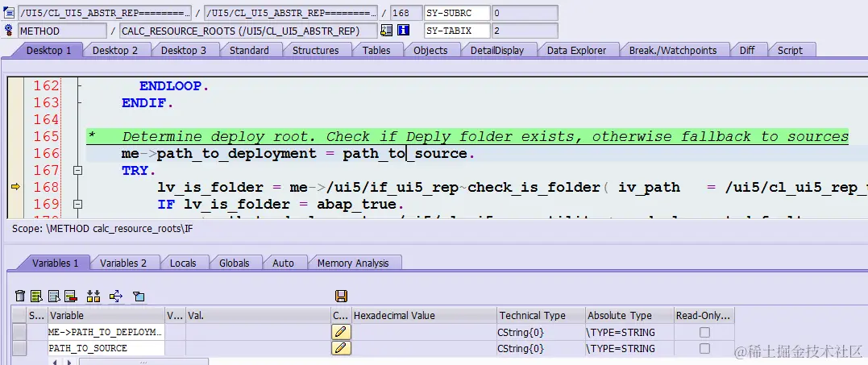The height and width of the screenshot is (365, 868).
Task: Click the Scope: \METHOD calc_resource_roots\IF text
Action: click(102, 227)
